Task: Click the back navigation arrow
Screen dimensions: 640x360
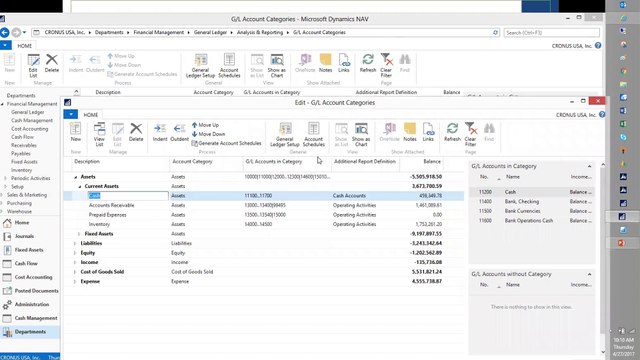Action: (5, 32)
